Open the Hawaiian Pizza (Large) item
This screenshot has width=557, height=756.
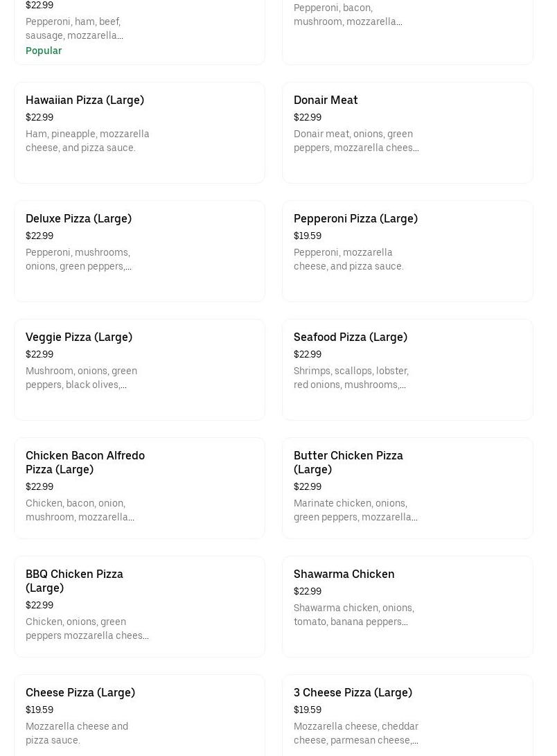coord(85,100)
